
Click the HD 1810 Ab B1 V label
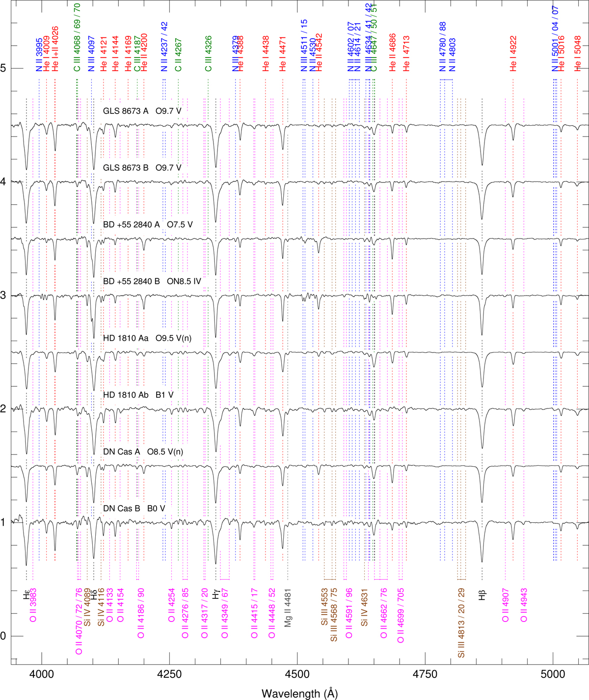(x=138, y=395)
